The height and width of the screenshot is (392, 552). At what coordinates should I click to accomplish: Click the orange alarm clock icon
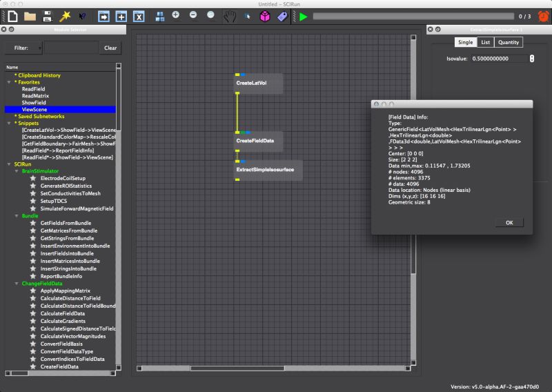[x=544, y=16]
